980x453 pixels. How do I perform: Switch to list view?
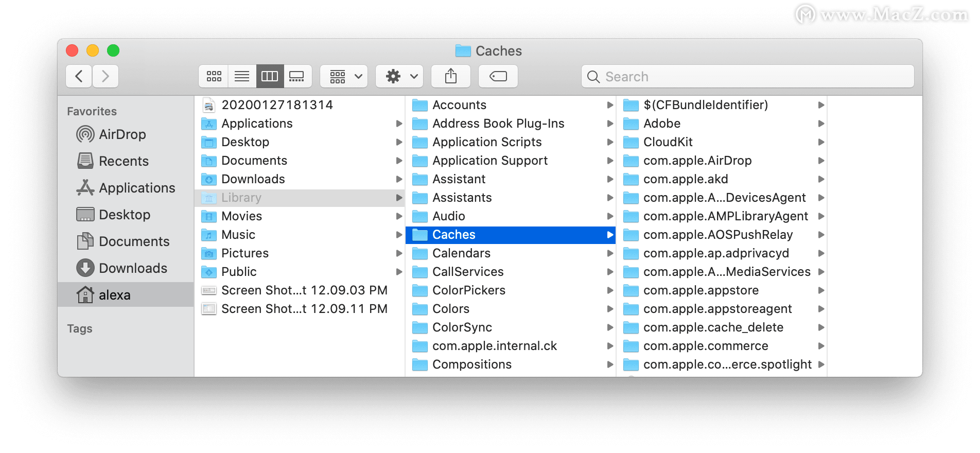[242, 76]
